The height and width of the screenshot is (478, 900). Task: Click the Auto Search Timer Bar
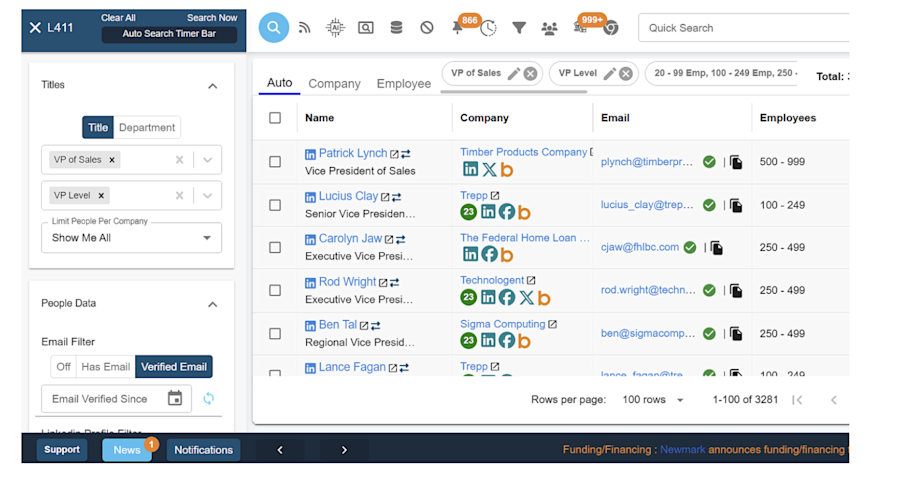tap(169, 34)
